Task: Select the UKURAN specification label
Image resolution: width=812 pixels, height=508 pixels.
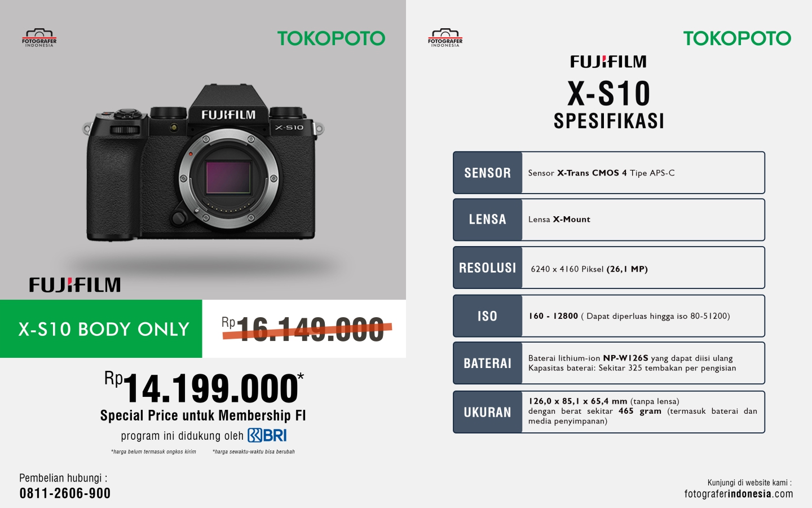Action: point(488,412)
